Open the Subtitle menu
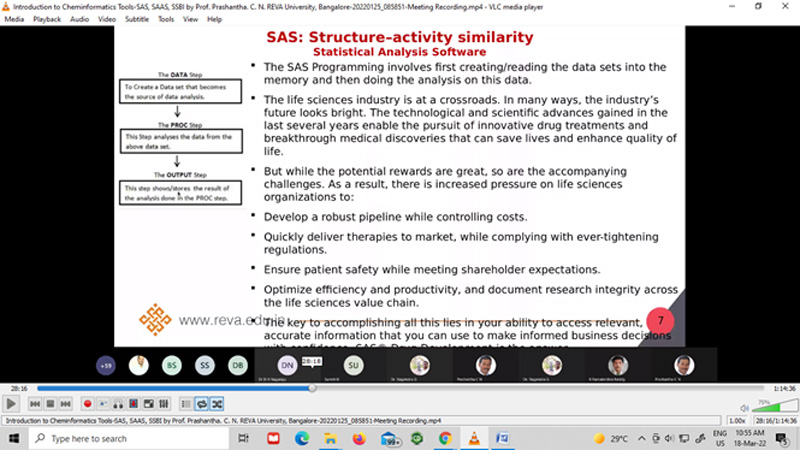This screenshot has height=450, width=800. pyautogui.click(x=137, y=19)
